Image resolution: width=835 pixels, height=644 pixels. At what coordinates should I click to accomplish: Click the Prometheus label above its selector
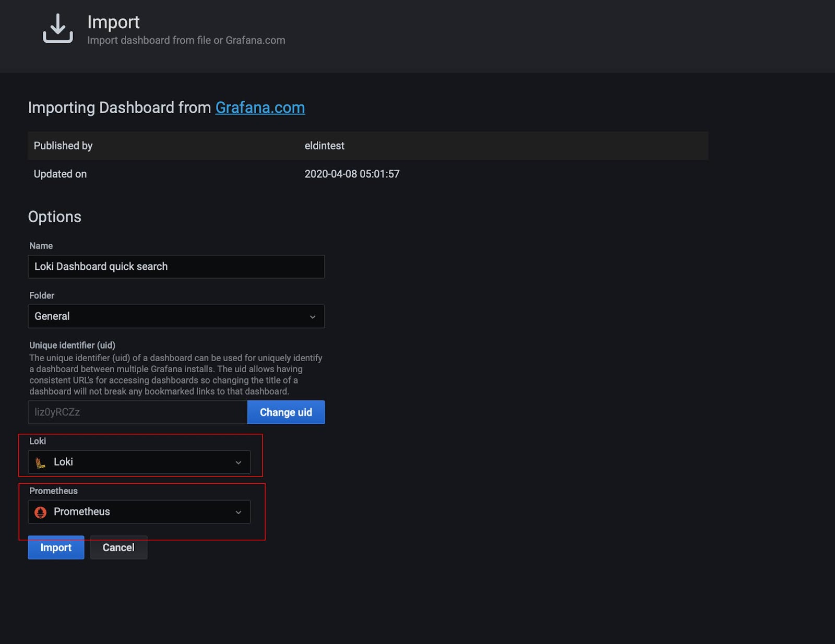point(53,491)
